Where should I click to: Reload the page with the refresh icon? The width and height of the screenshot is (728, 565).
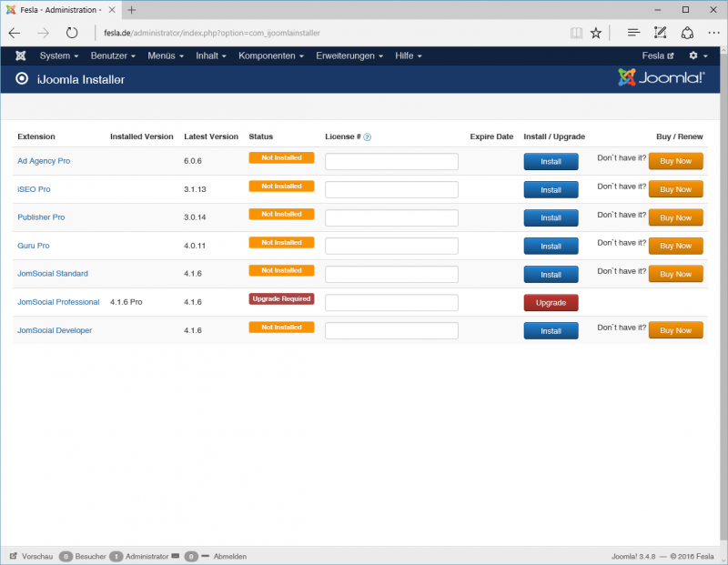point(72,33)
